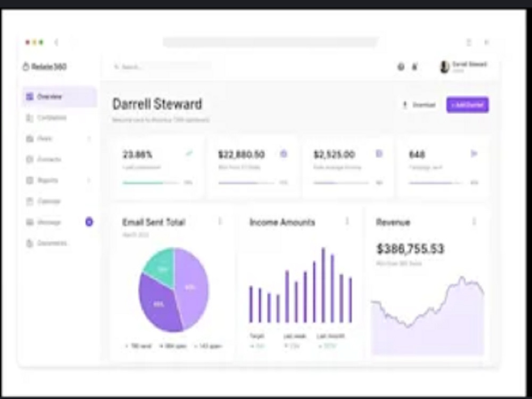This screenshot has height=399, width=532.
Task: Click the Income Amounts title
Action: click(x=282, y=222)
